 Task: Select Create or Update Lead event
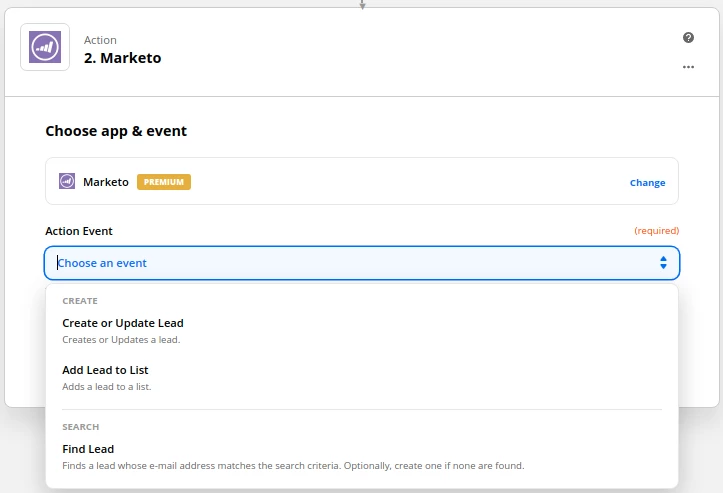point(362,331)
